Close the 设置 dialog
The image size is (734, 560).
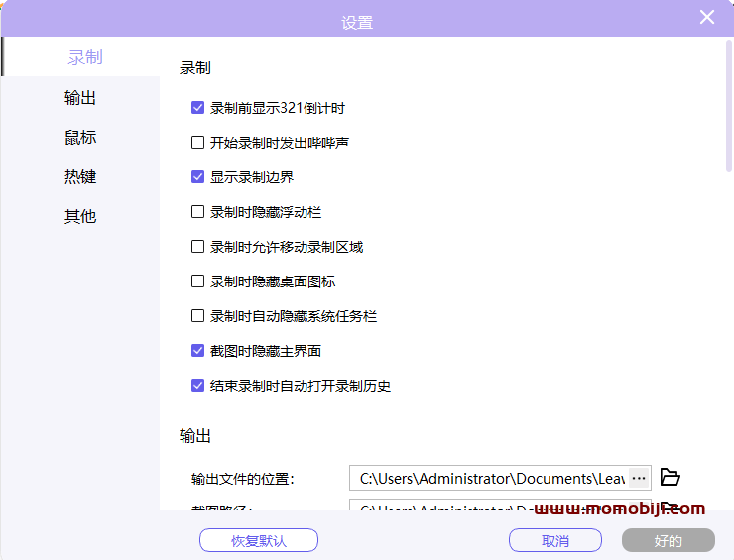point(707,17)
